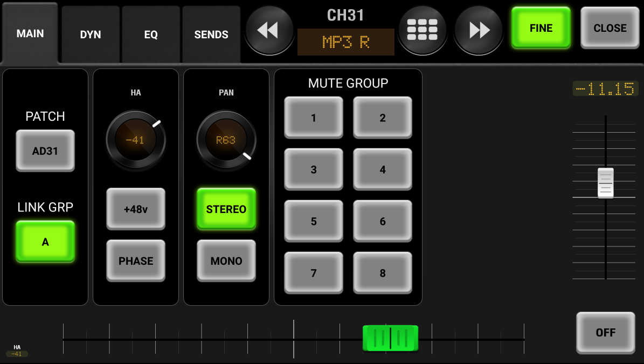Disable the STEREO assignment

pyautogui.click(x=226, y=209)
